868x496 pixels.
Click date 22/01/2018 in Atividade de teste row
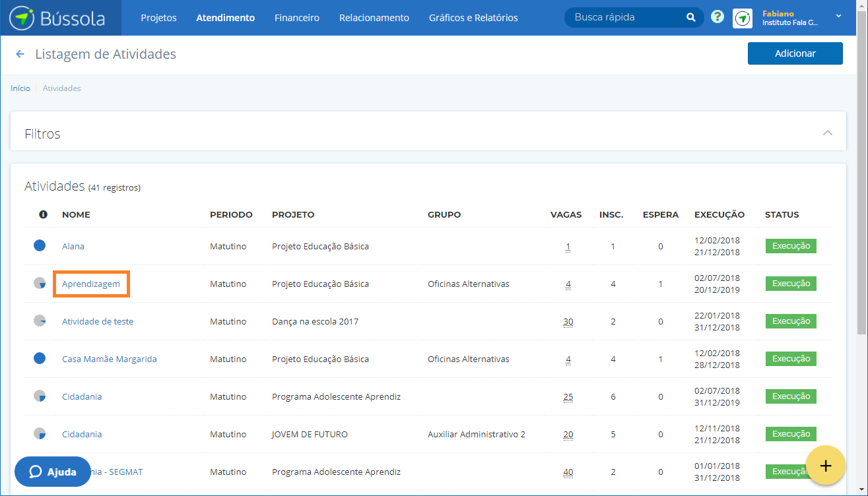(718, 315)
